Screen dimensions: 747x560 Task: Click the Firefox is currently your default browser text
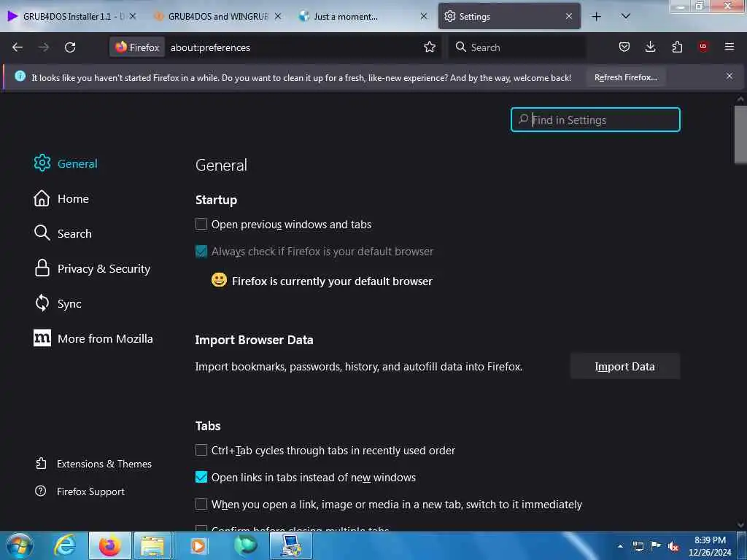point(332,281)
